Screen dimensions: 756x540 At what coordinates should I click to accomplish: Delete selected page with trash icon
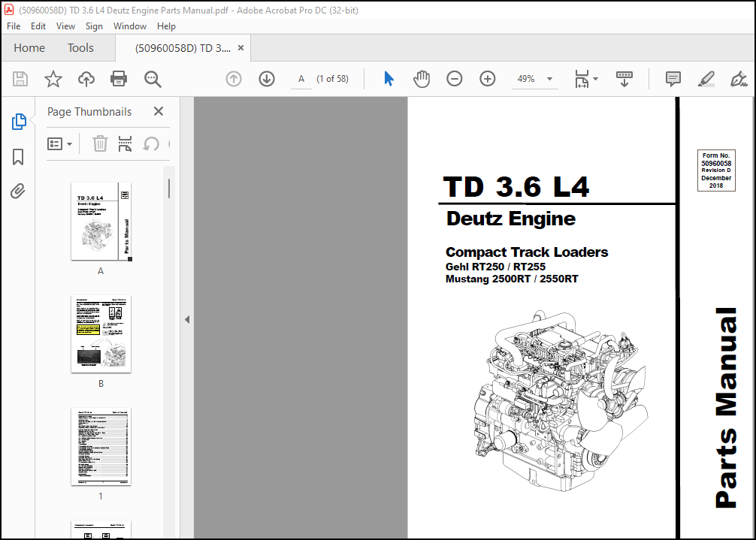pos(100,143)
